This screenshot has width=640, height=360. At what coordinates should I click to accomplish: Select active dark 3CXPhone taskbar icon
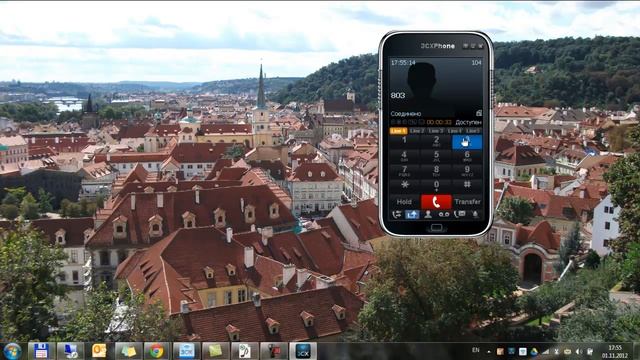(x=303, y=351)
